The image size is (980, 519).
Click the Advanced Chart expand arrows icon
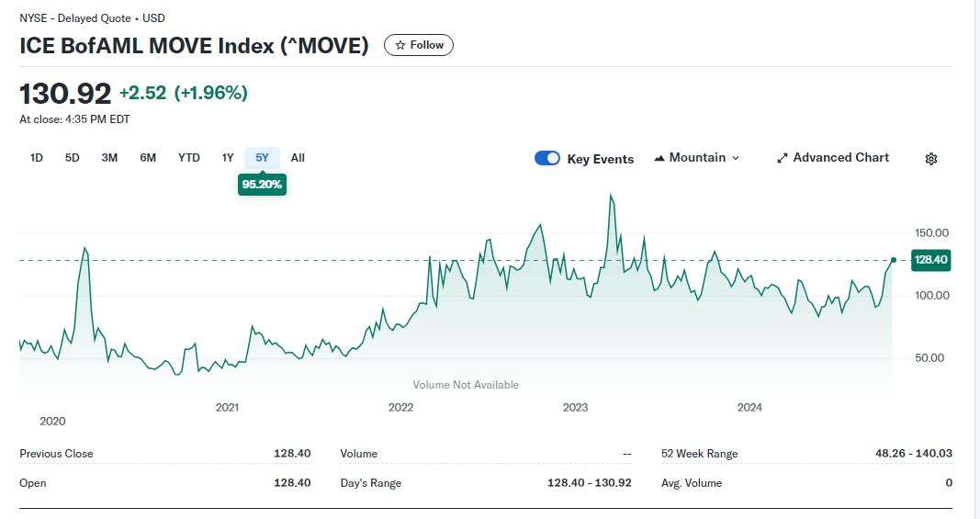(783, 158)
